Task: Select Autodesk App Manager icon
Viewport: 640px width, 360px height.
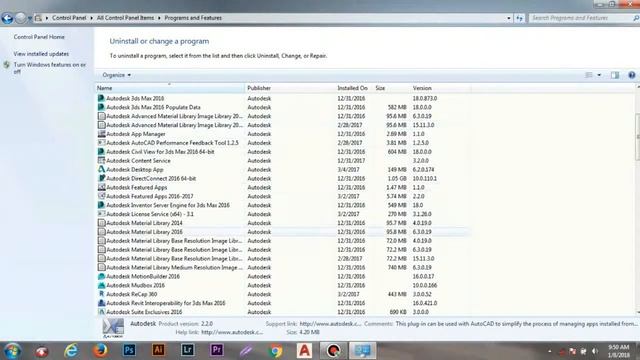Action: pyautogui.click(x=101, y=134)
